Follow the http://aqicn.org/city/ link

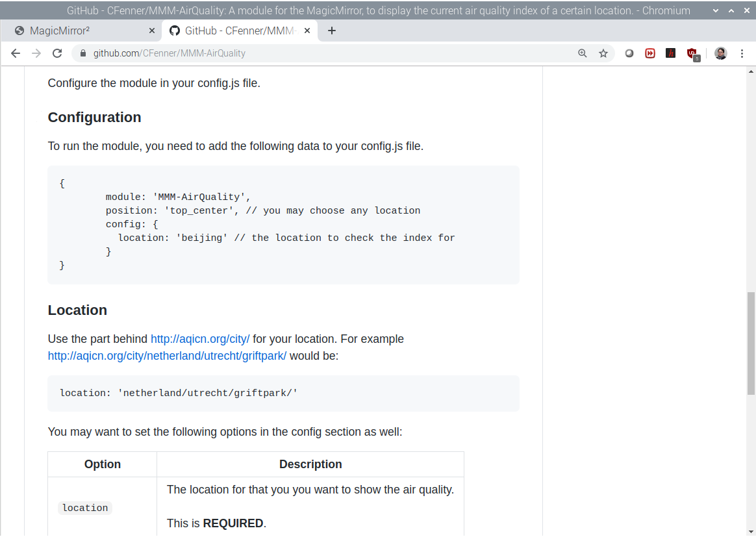(200, 339)
